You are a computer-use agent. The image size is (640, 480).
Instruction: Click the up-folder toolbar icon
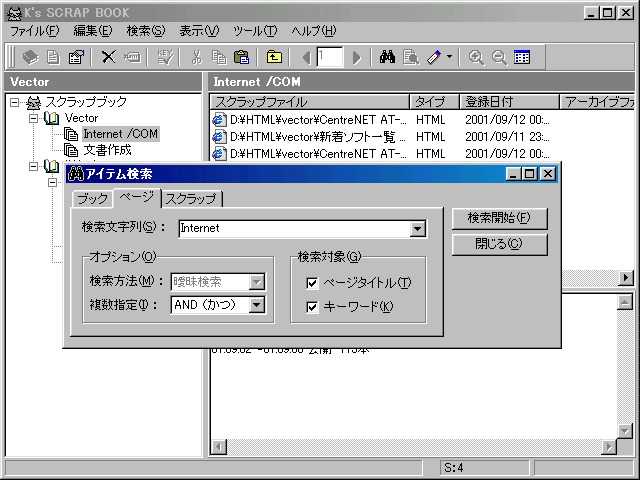(274, 57)
